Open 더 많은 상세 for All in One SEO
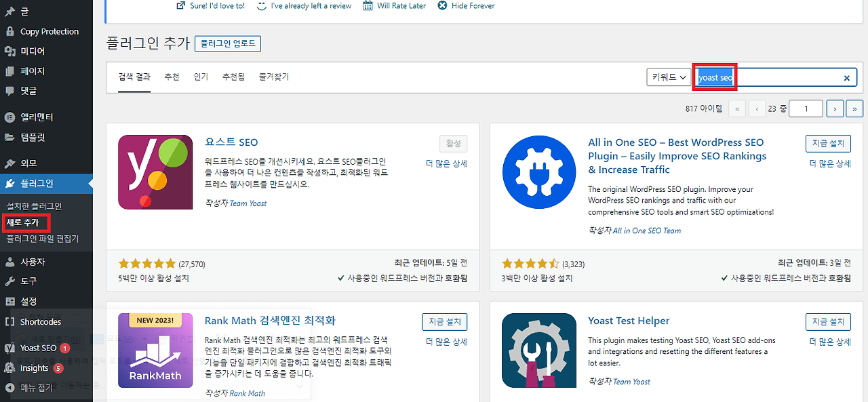This screenshot has height=402, width=868. click(x=830, y=163)
